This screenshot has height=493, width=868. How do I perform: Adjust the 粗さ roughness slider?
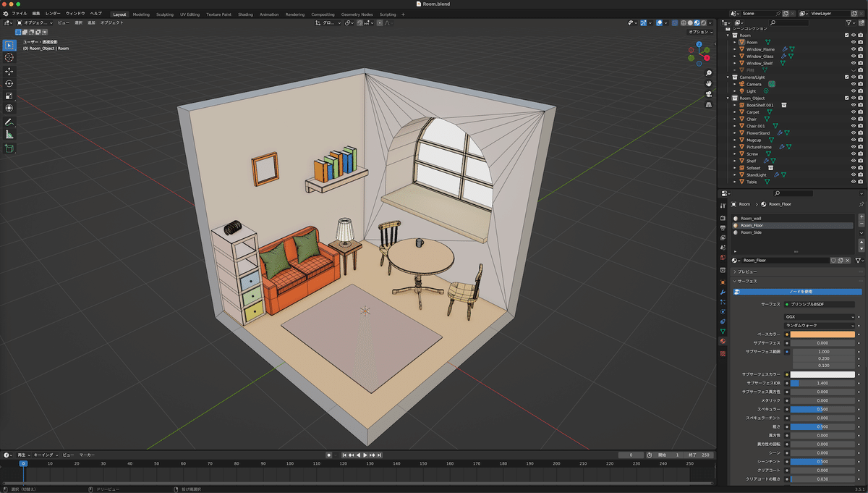point(823,426)
